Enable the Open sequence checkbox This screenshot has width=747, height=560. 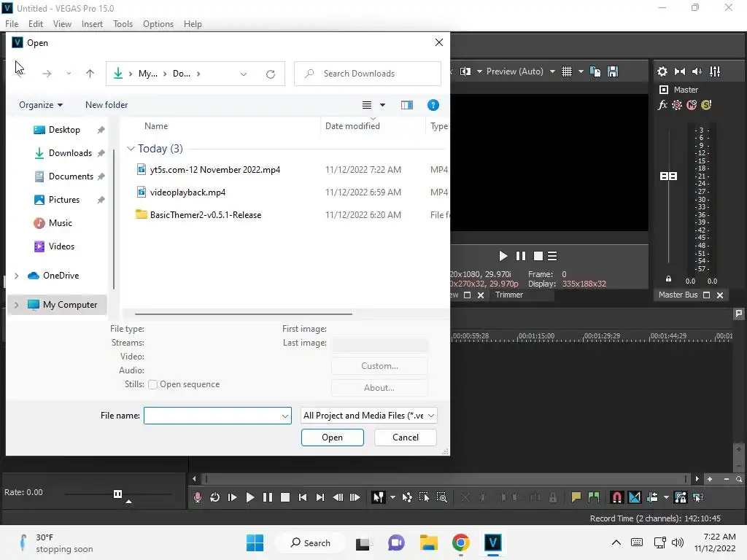[x=153, y=384]
